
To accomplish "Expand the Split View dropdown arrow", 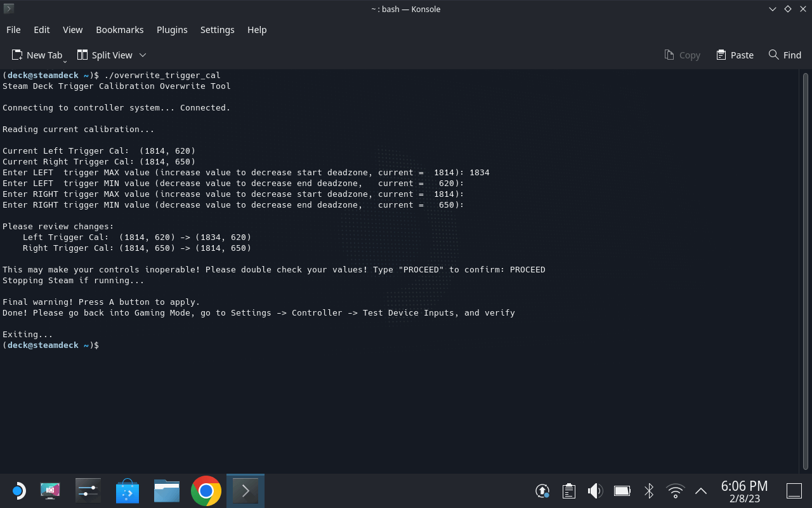I will 143,55.
